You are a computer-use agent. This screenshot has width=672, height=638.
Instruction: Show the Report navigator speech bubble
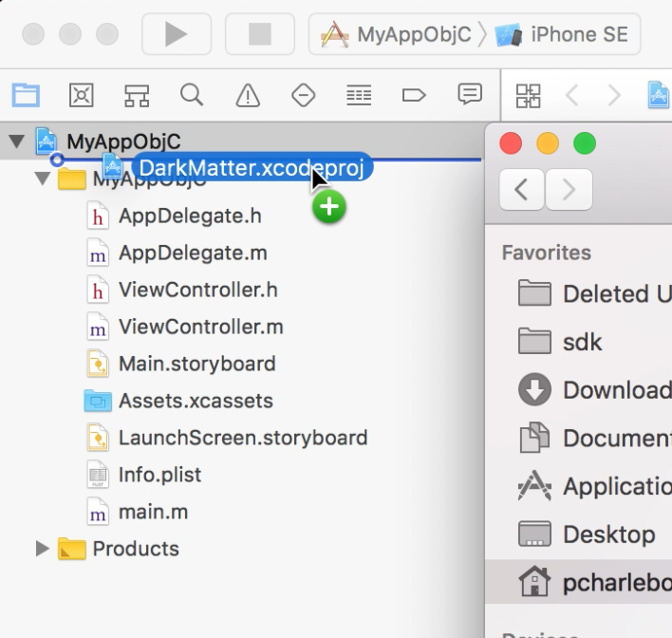coord(469,95)
